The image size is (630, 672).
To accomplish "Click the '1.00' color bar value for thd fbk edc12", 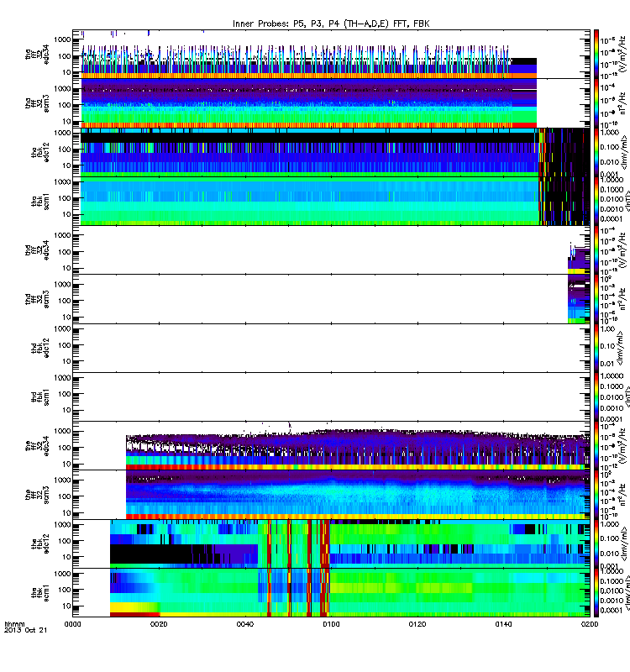I will tap(608, 328).
